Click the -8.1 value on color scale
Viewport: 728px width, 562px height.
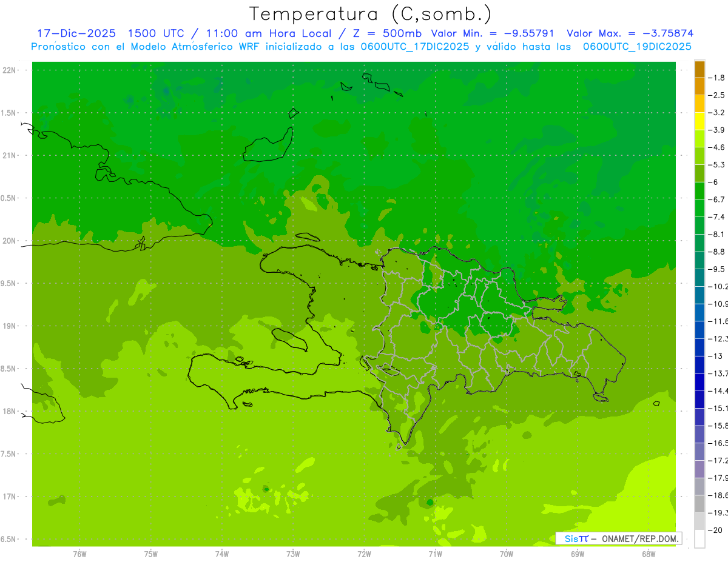(717, 234)
